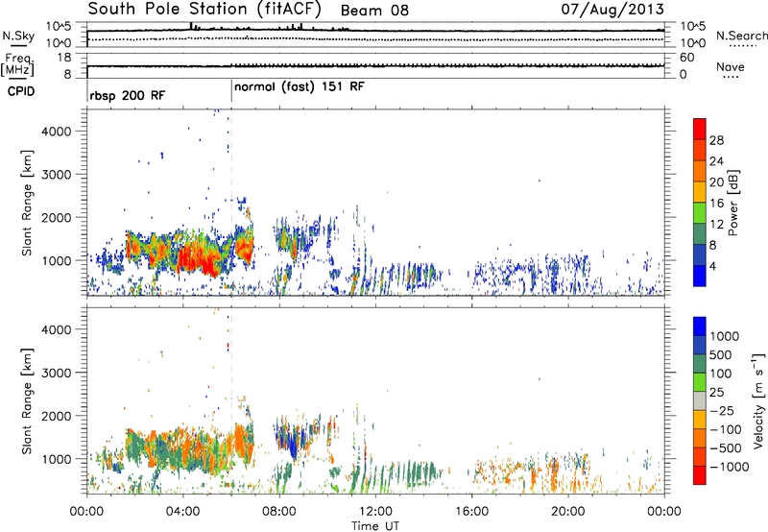Click the "N.Search" legend label

coord(742,36)
